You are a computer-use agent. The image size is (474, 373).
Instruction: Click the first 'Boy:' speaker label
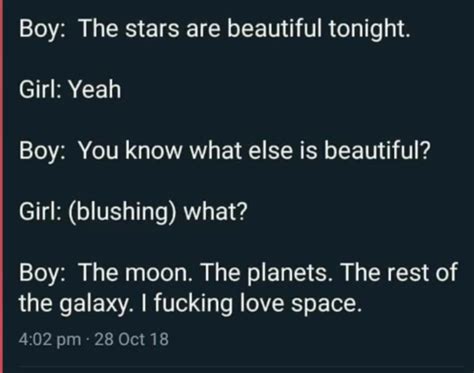pos(42,29)
